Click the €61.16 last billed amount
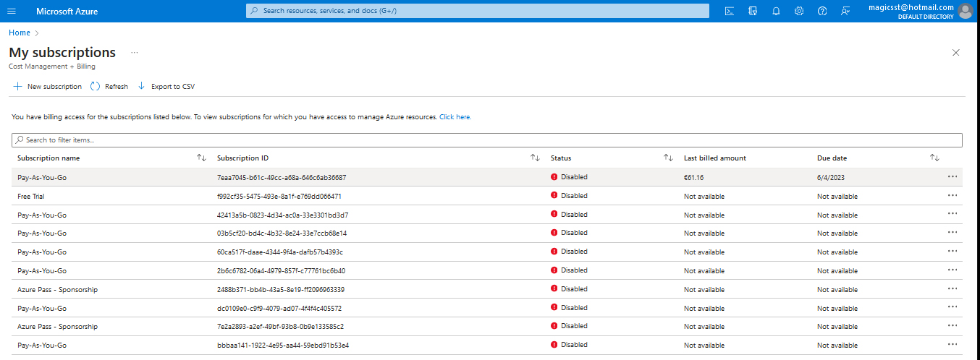This screenshot has height=360, width=980. (694, 177)
